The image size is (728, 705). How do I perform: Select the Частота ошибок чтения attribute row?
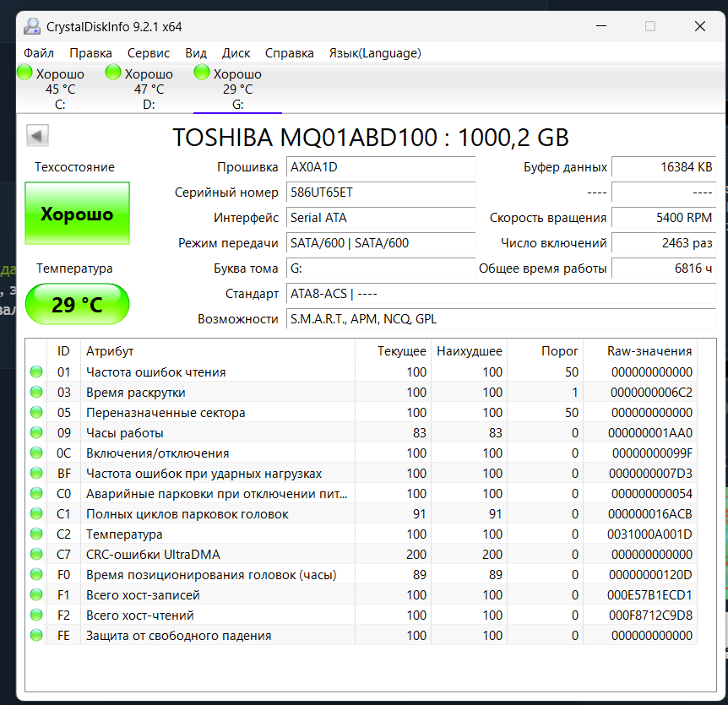pos(361,371)
